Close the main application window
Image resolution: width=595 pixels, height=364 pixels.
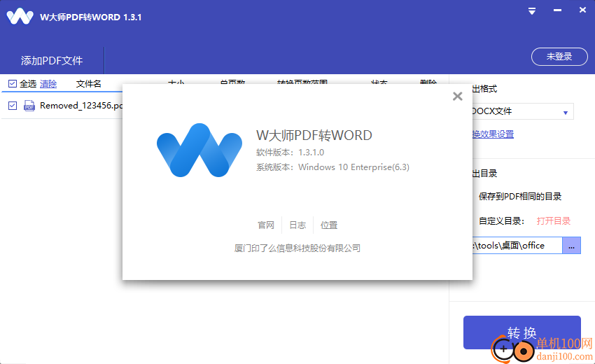[582, 10]
